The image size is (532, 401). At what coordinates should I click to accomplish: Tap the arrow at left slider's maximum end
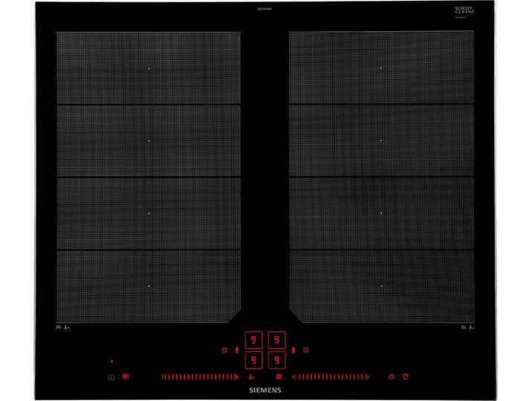click(237, 376)
